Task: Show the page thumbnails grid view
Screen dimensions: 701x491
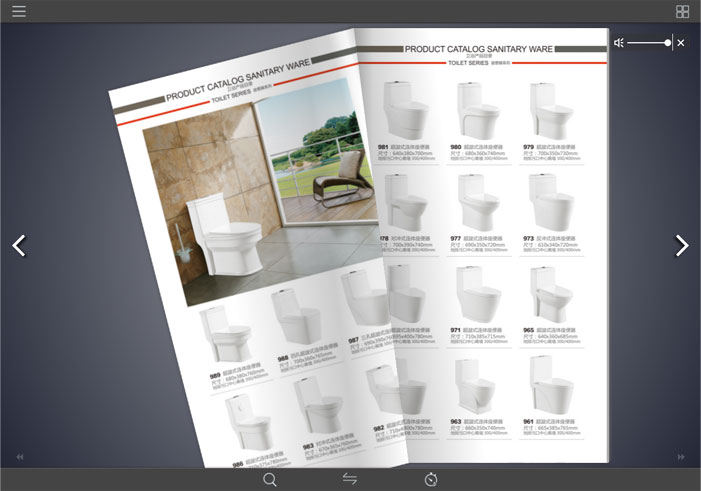Action: (682, 12)
